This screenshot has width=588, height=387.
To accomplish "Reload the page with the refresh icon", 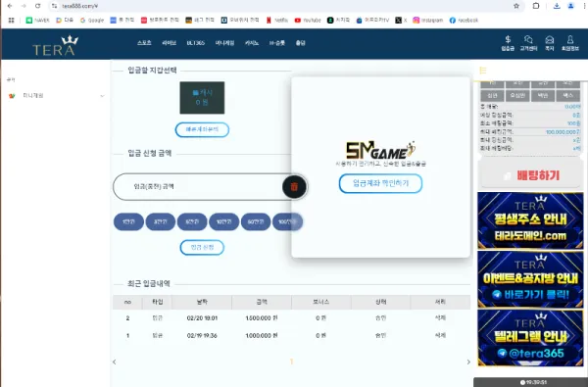I will pyautogui.click(x=38, y=6).
